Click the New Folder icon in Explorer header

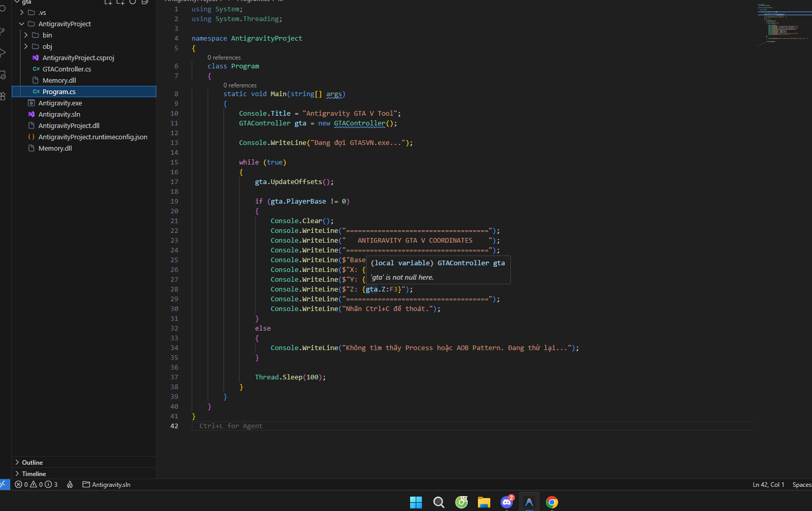[x=120, y=2]
